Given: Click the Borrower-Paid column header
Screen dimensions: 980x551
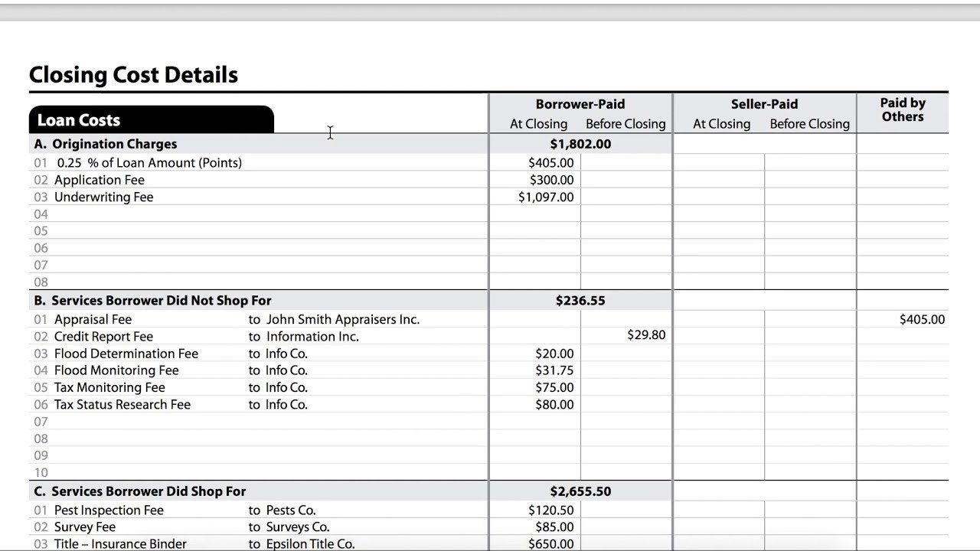Looking at the screenshot, I should 580,104.
